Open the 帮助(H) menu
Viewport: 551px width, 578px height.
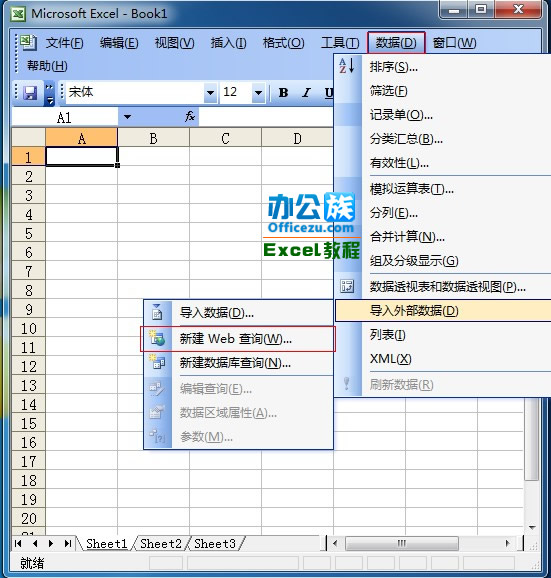click(47, 66)
